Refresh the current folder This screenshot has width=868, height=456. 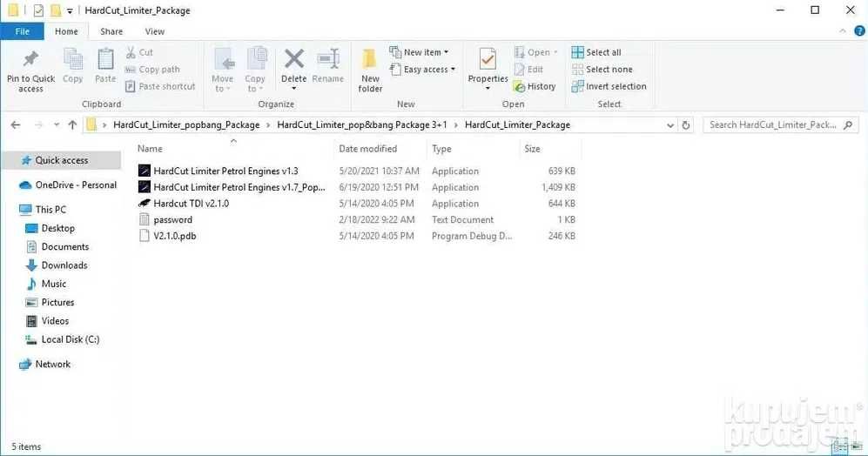(686, 125)
